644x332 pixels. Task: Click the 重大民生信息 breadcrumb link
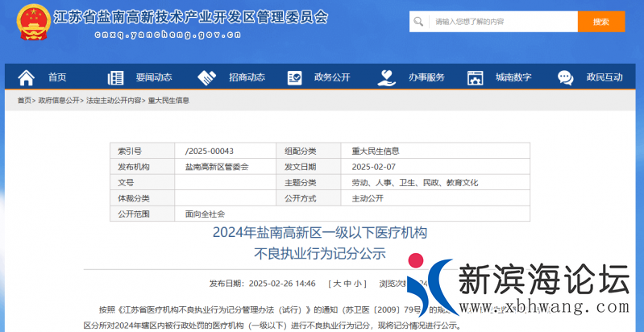pyautogui.click(x=168, y=101)
